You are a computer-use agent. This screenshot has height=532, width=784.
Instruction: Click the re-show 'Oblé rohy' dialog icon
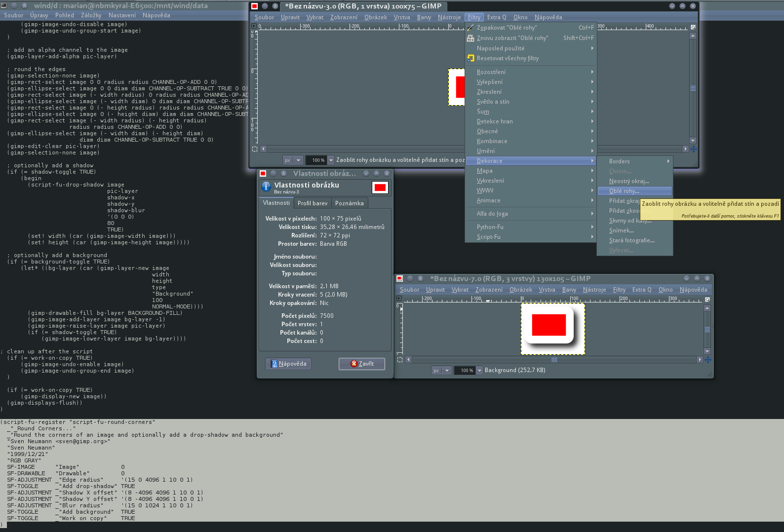470,38
